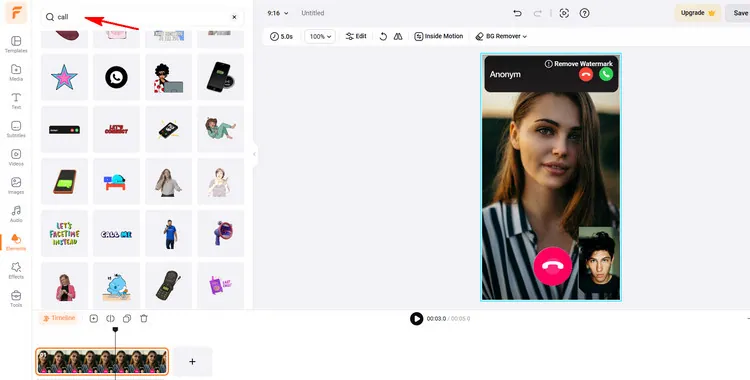Split the clip at playhead
Viewport: 750px width, 380px height.
click(110, 318)
